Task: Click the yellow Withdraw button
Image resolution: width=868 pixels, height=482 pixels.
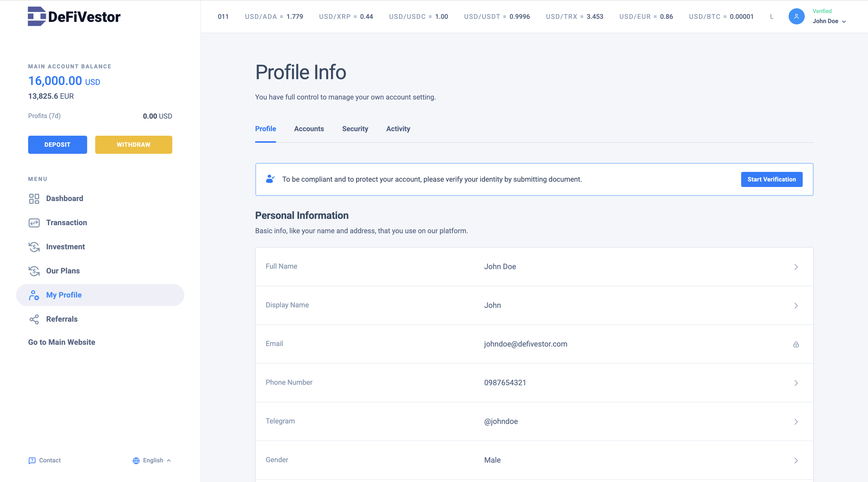Action: pyautogui.click(x=133, y=144)
